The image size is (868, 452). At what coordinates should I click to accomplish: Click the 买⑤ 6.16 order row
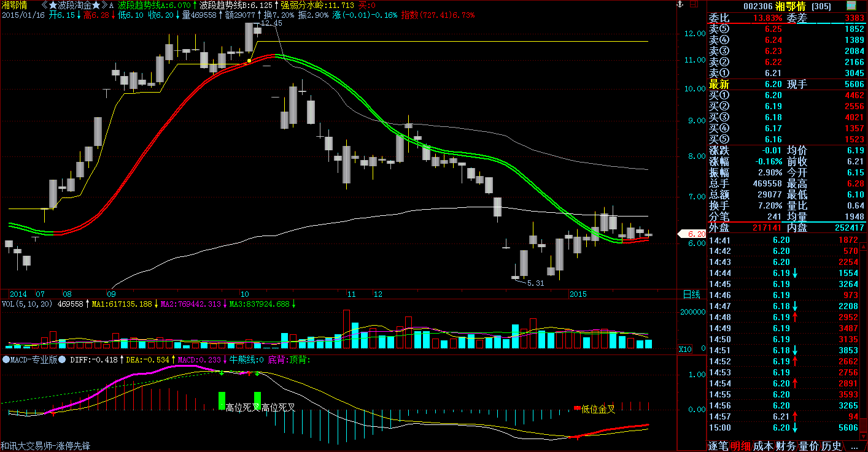point(786,139)
